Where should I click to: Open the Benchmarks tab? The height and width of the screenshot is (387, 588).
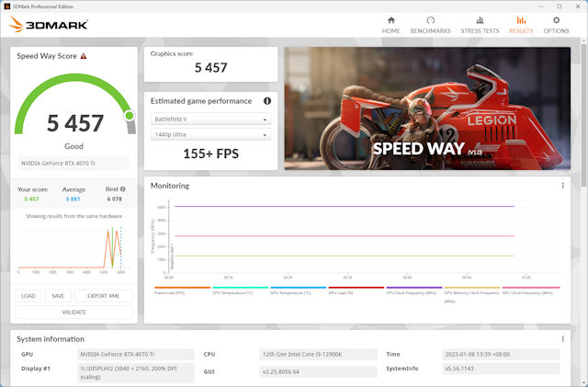tap(430, 25)
